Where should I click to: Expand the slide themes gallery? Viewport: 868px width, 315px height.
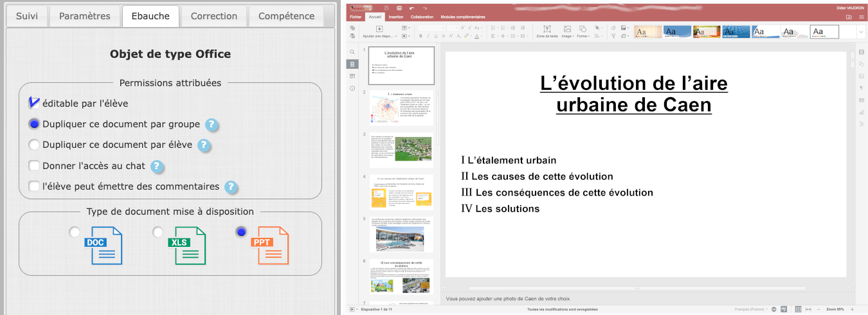pos(861,32)
